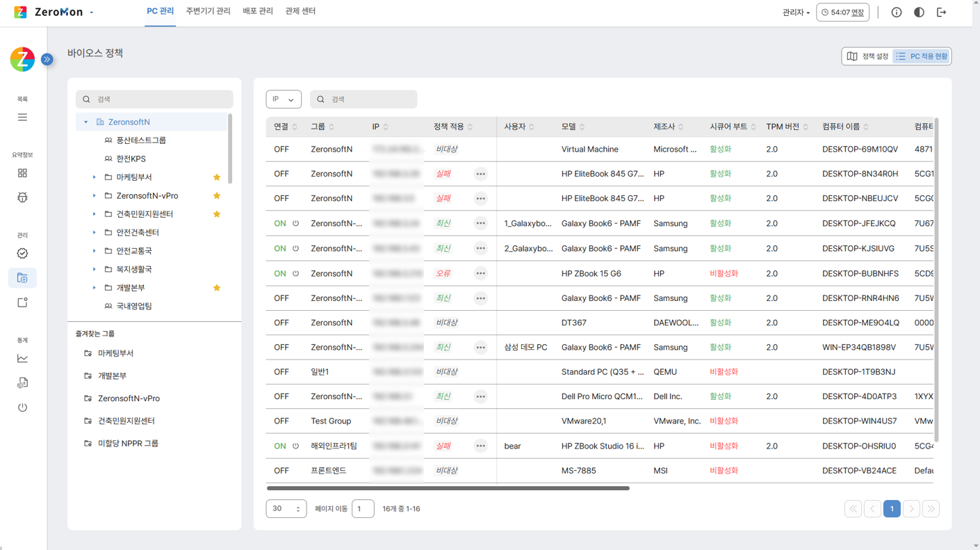Expand the 안전건축센터 tree folder
This screenshot has width=980, height=550.
(x=95, y=233)
